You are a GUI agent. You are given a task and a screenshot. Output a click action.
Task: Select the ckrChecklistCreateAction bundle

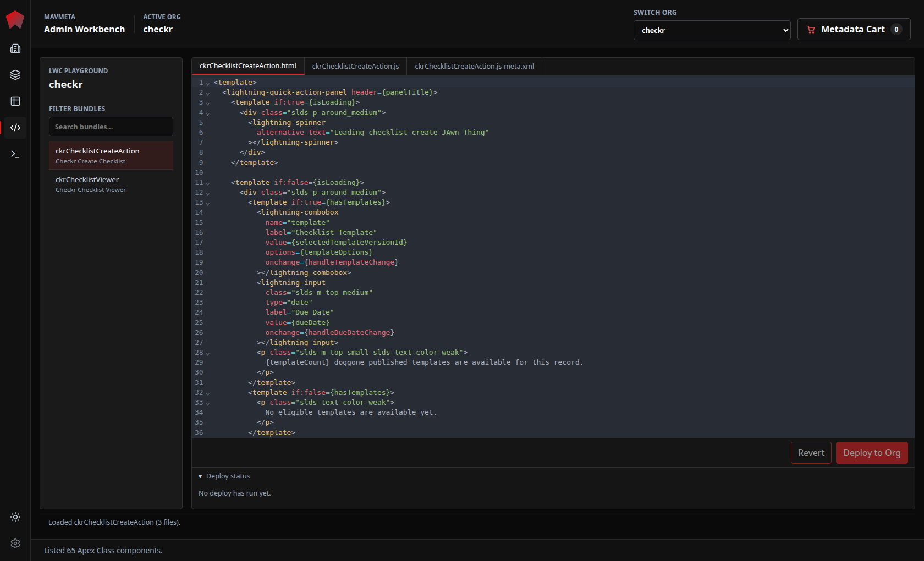tap(111, 156)
